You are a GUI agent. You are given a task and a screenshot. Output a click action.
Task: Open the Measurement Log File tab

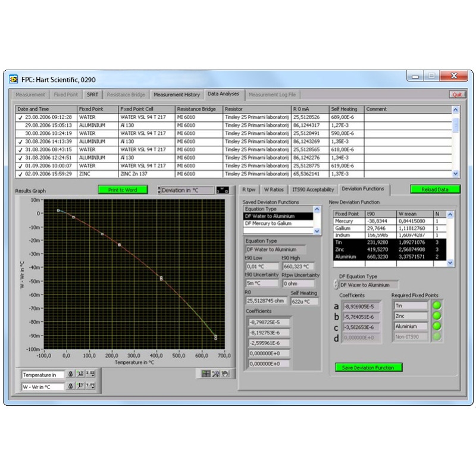(272, 95)
